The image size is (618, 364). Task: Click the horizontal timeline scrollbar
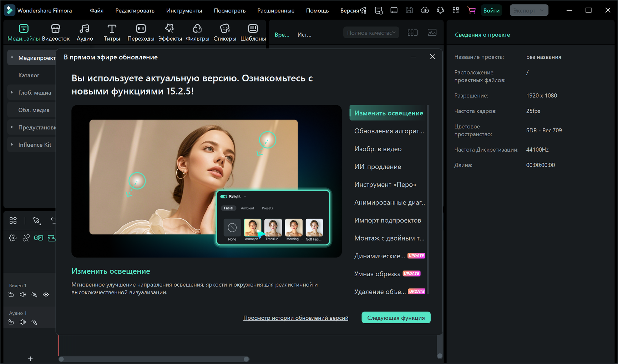coord(154,359)
